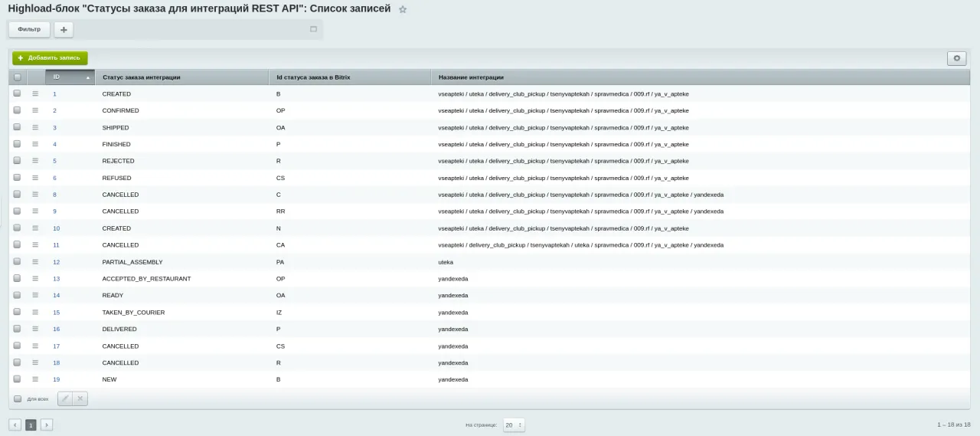Click the pencil edit icon in footer

pos(65,398)
